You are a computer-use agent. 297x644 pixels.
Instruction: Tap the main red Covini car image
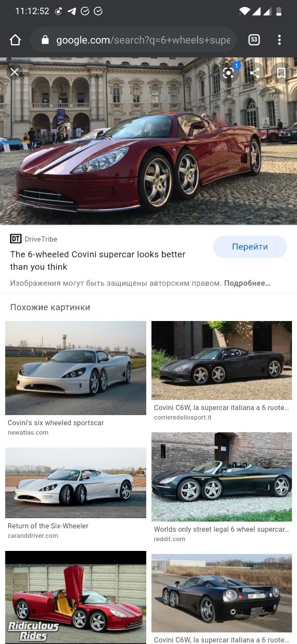click(148, 141)
